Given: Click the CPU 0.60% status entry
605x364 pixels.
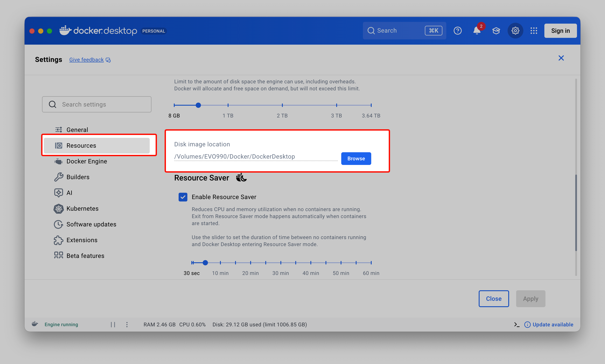Looking at the screenshot, I should pyautogui.click(x=192, y=324).
